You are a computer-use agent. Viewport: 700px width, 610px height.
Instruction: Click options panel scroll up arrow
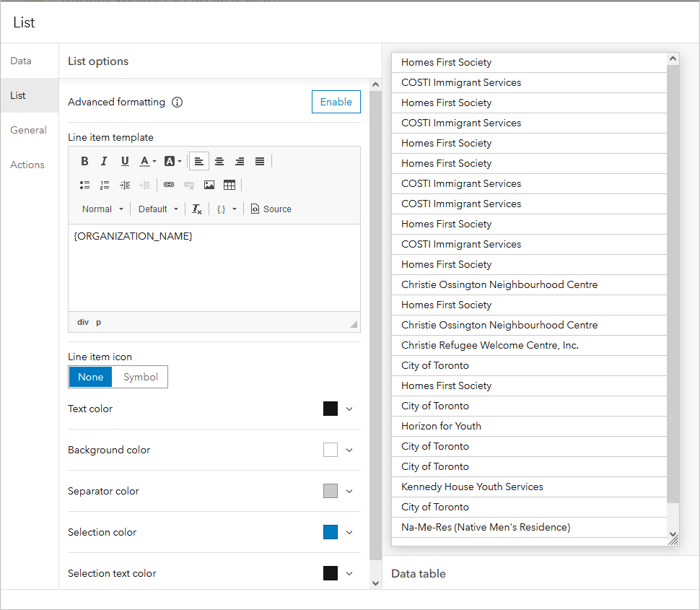375,84
